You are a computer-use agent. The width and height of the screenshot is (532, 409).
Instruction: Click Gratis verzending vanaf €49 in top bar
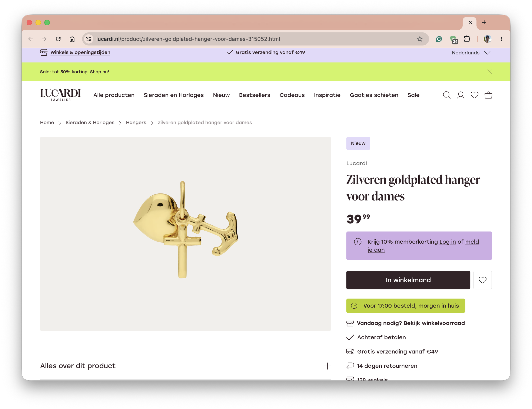270,52
